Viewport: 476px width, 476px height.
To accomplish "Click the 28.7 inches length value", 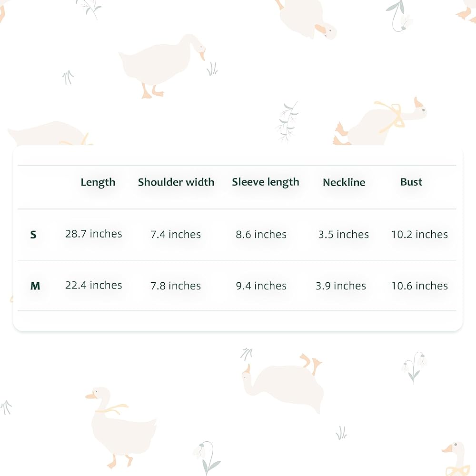I will click(94, 234).
